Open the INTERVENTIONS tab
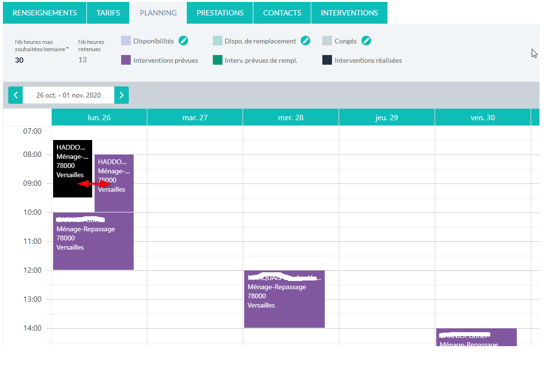This screenshot has height=392, width=553. click(349, 13)
